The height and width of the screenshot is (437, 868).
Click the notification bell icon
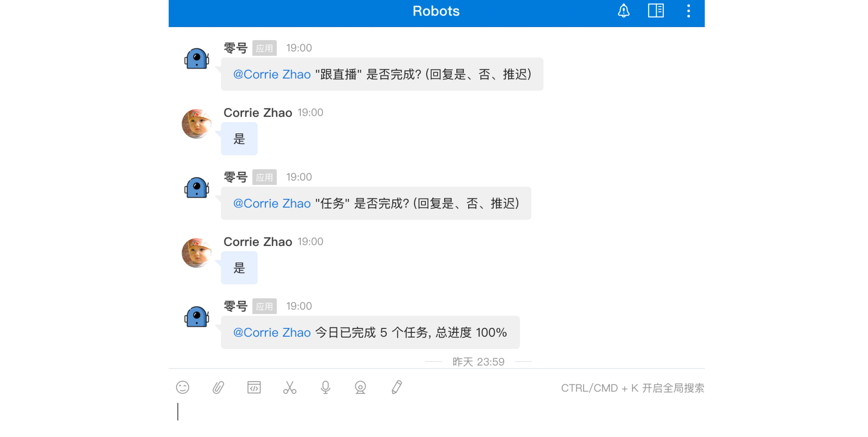tap(623, 11)
